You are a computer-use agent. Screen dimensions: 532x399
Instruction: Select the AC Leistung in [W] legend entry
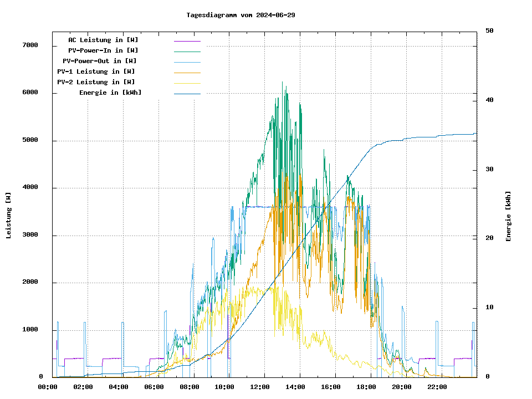103,40
